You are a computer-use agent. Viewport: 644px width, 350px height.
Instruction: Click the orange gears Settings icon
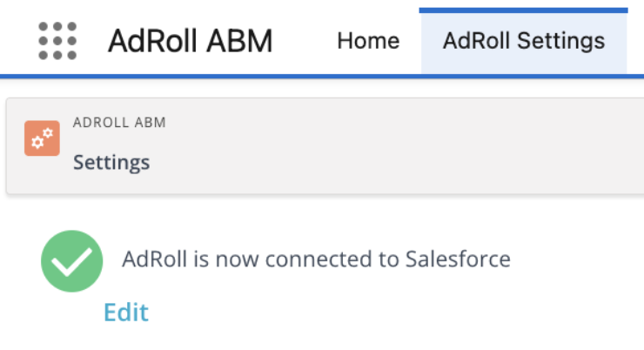[42, 138]
